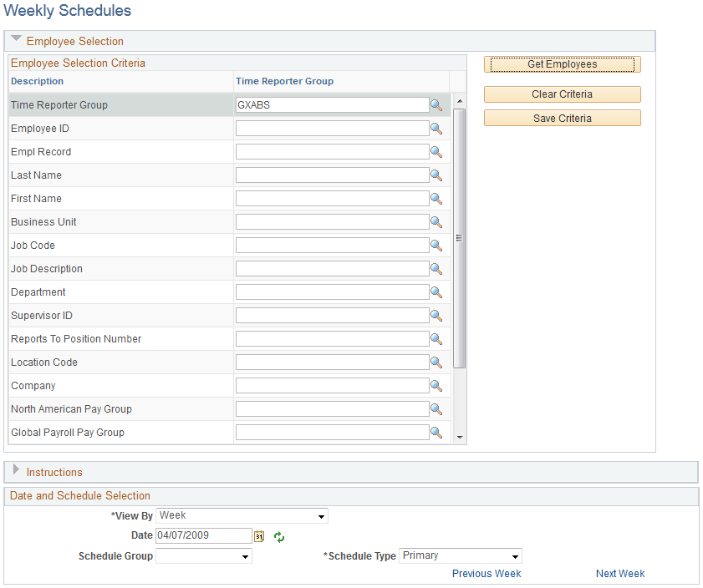Image resolution: width=703 pixels, height=588 pixels.
Task: Open the calendar date picker icon
Action: pos(259,536)
